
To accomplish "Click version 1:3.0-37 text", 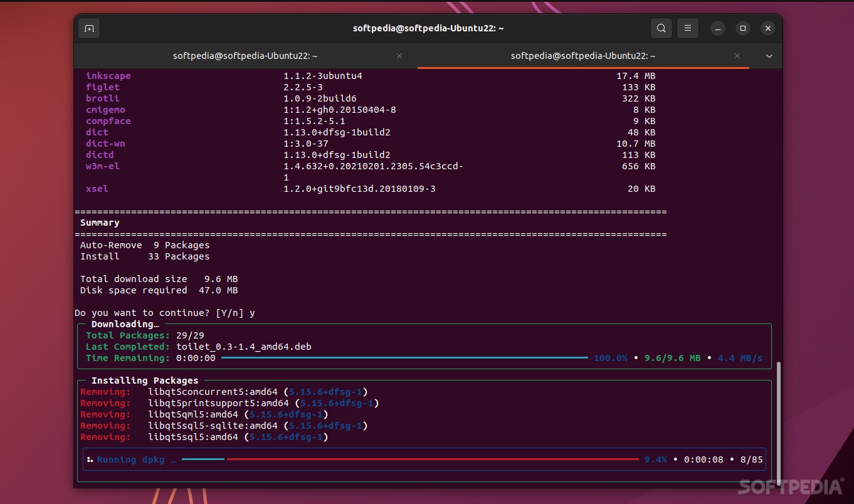I will coord(306,144).
